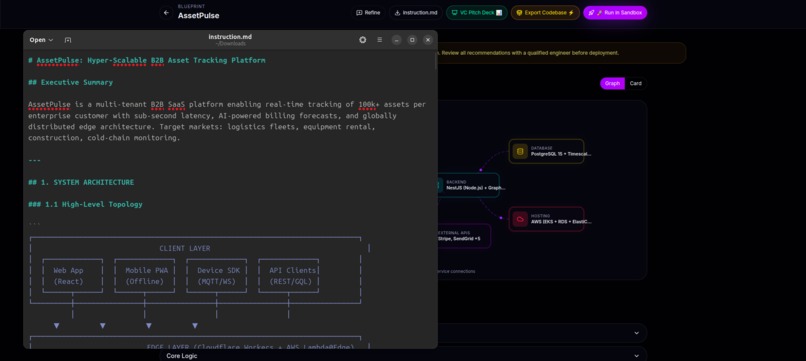Expand the section chevron above Core Logic

pos(636,333)
